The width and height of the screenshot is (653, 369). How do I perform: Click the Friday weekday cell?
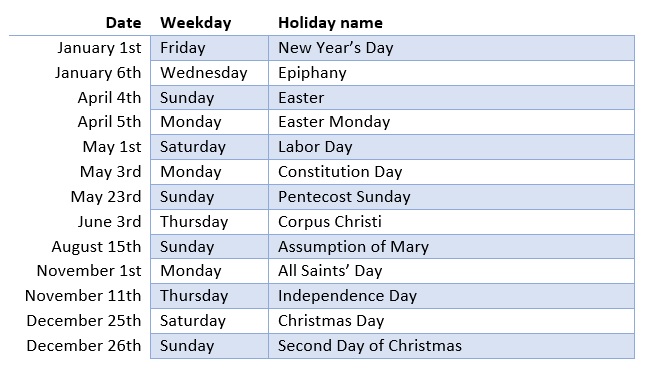tap(209, 48)
